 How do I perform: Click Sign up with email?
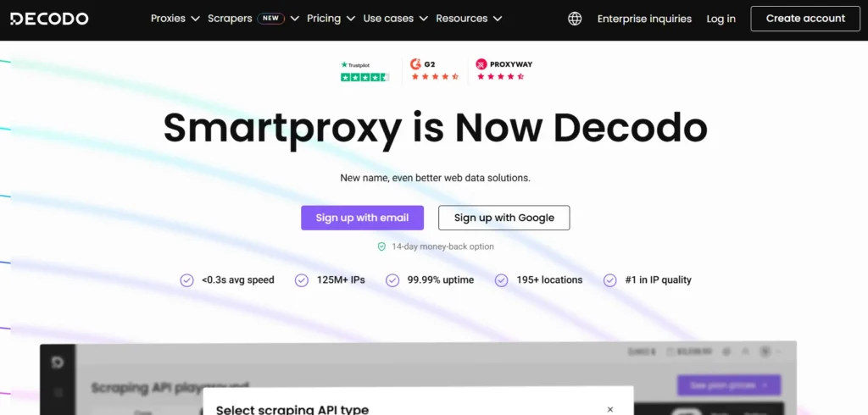click(x=363, y=218)
